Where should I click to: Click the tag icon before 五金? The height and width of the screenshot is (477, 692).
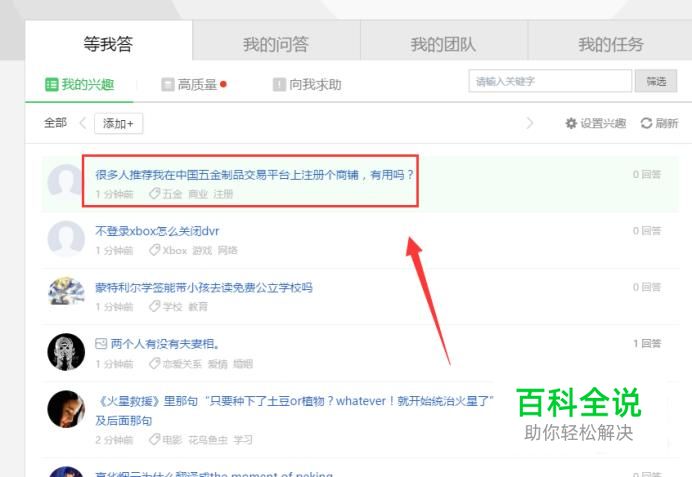pos(154,194)
